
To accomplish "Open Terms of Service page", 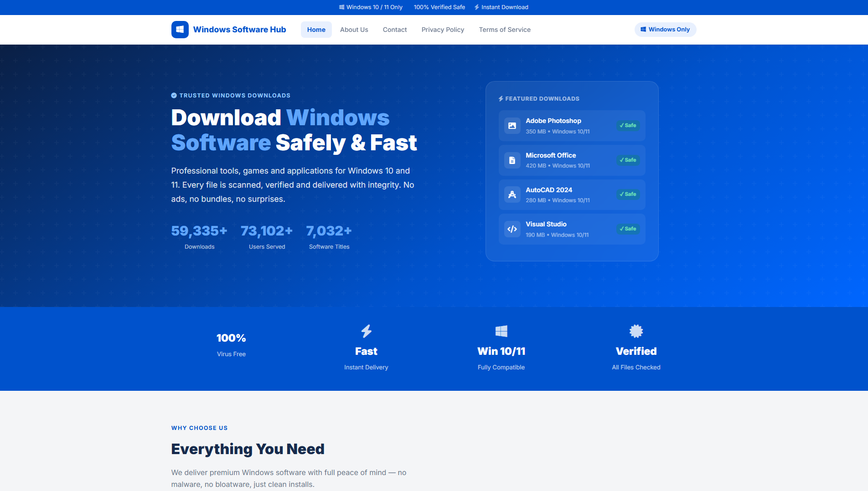I will click(x=505, y=30).
